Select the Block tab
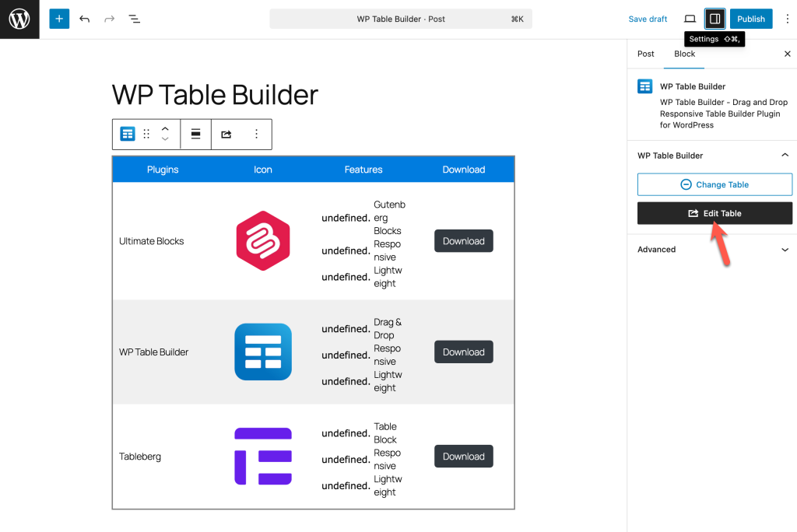This screenshot has height=532, width=797. (684, 54)
